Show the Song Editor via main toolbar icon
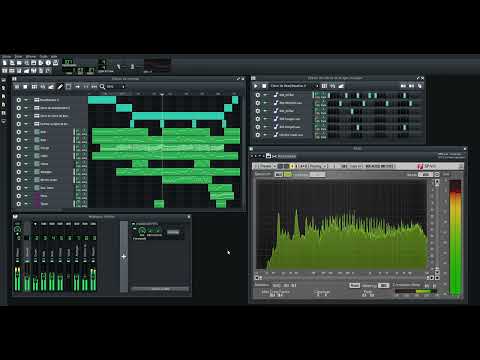This screenshot has width=480, height=360. pos(5,71)
